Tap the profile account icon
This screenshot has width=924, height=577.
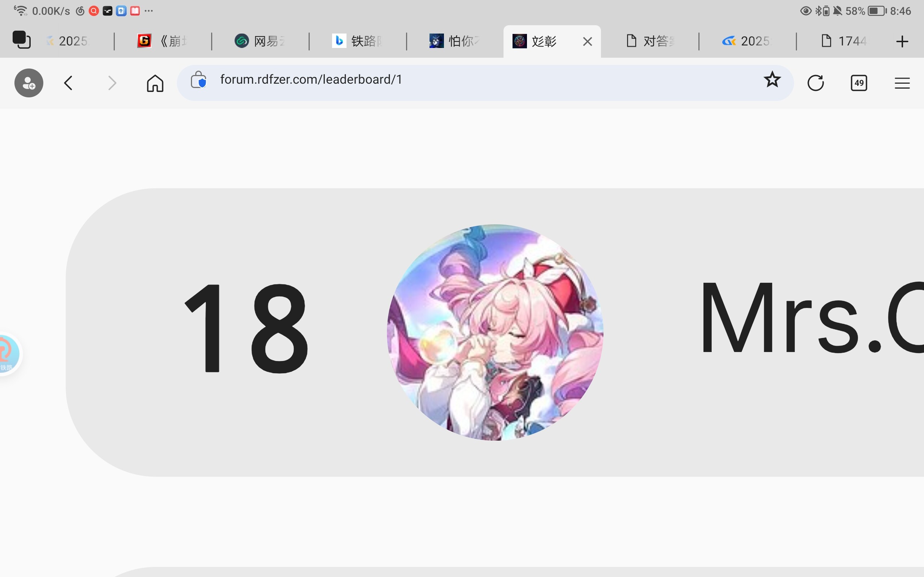[x=29, y=83]
